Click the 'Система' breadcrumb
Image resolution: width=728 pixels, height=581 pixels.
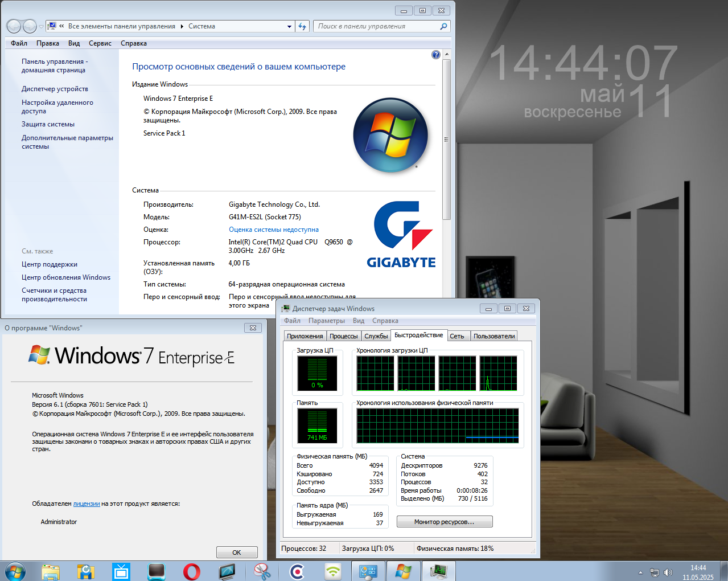[201, 26]
